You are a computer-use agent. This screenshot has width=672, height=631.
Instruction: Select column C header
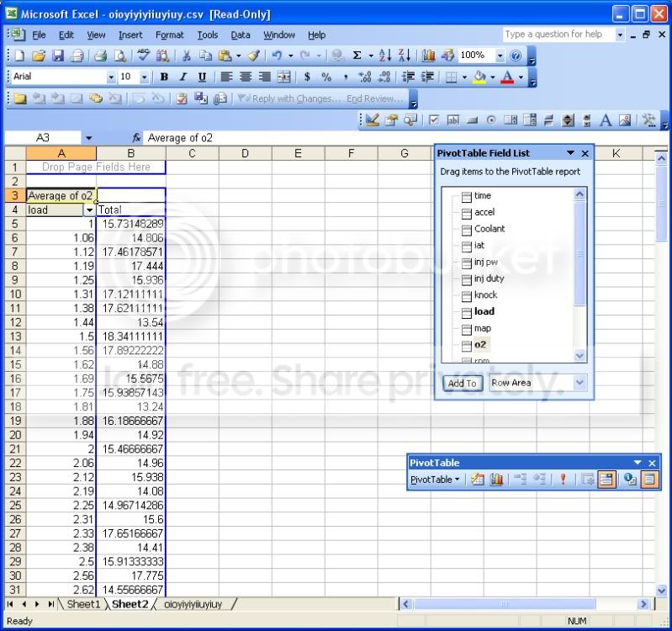[192, 153]
